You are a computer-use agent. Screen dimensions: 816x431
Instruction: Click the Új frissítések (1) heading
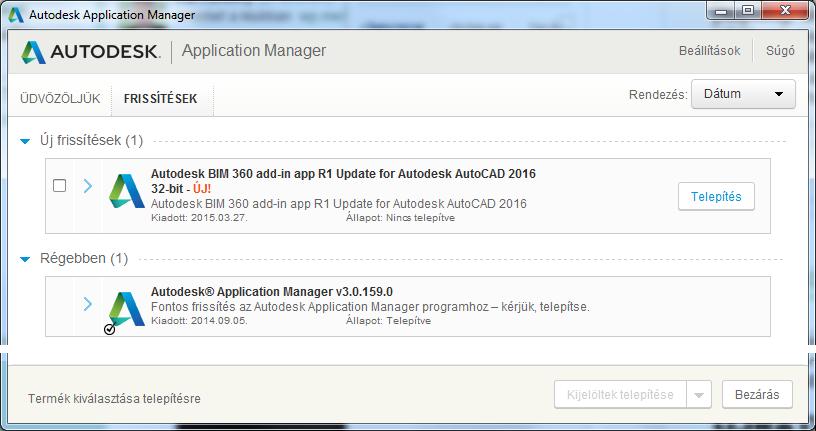click(92, 140)
